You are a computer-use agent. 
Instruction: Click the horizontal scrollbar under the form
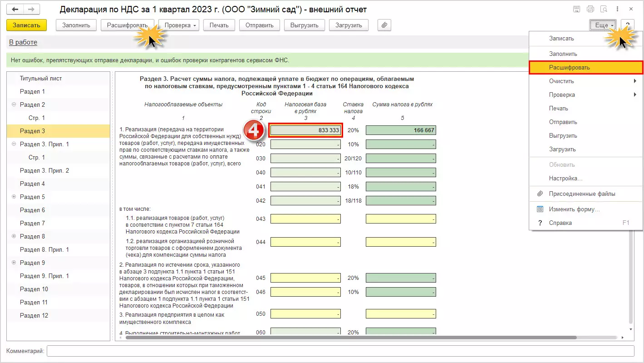(350, 338)
